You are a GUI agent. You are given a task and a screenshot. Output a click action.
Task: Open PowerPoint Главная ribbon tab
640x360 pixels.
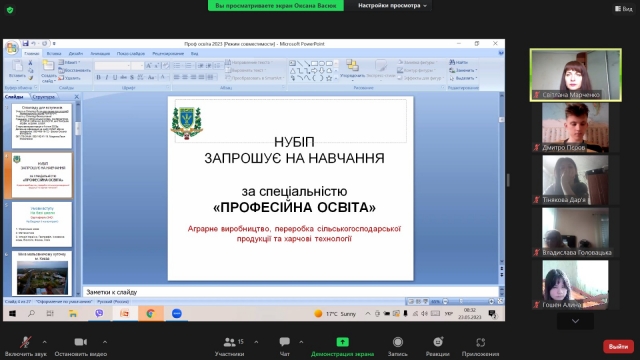(31, 53)
